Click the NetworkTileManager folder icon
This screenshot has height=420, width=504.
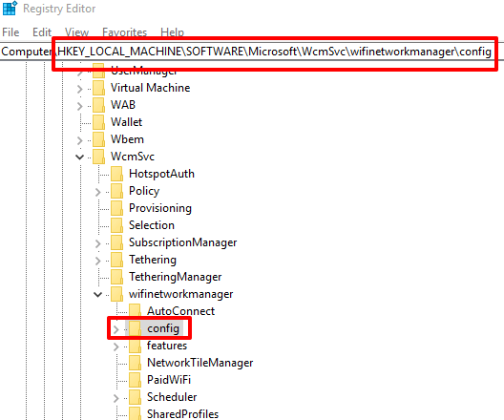tap(135, 363)
